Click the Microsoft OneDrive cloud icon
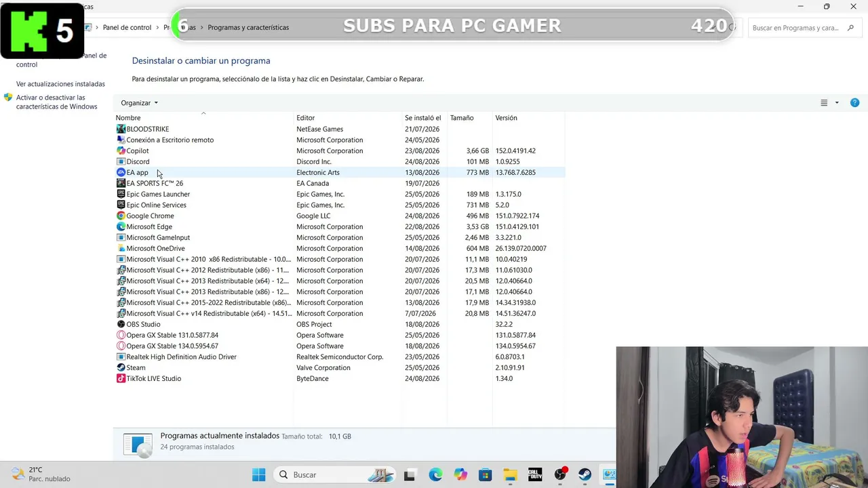 (x=121, y=248)
